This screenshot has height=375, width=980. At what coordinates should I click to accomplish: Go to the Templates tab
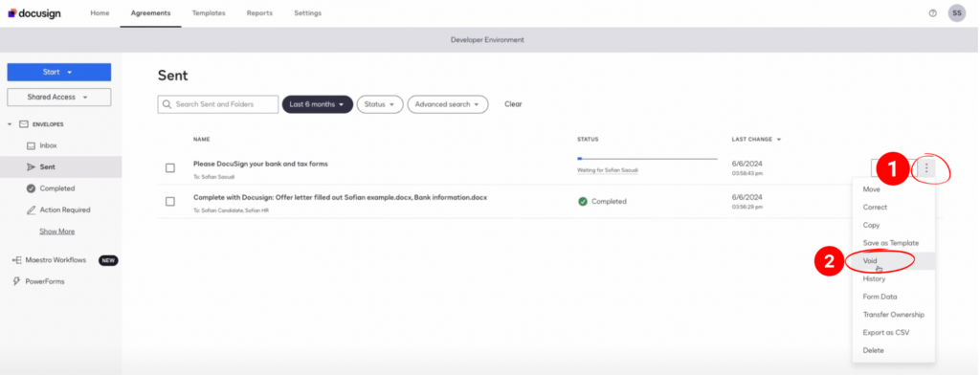pos(209,13)
